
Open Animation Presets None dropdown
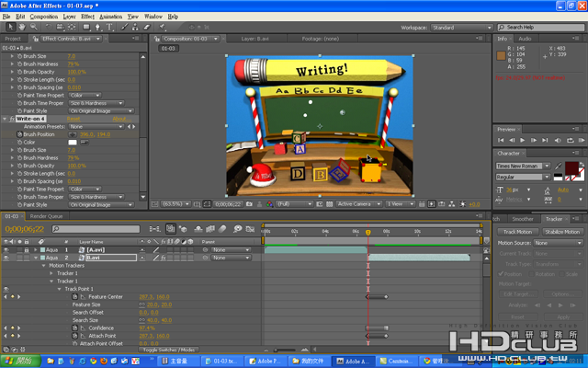pyautogui.click(x=96, y=127)
